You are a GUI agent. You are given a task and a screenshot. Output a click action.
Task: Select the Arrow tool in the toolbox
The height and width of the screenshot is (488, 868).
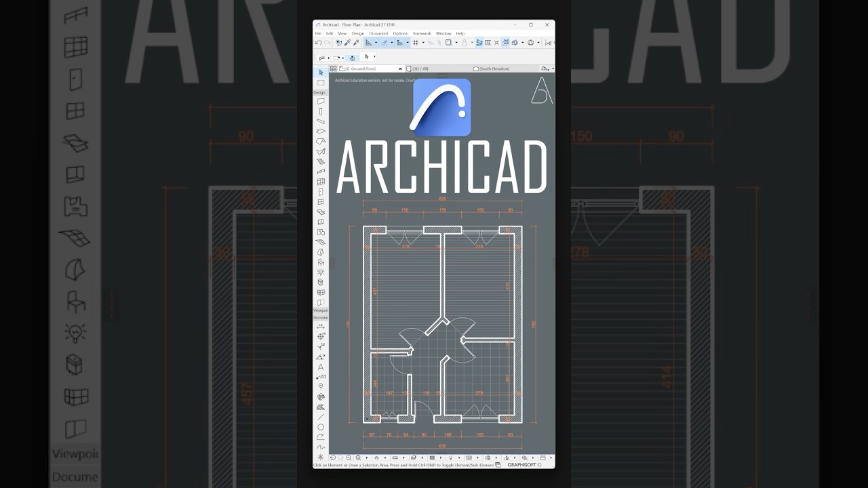tap(321, 73)
